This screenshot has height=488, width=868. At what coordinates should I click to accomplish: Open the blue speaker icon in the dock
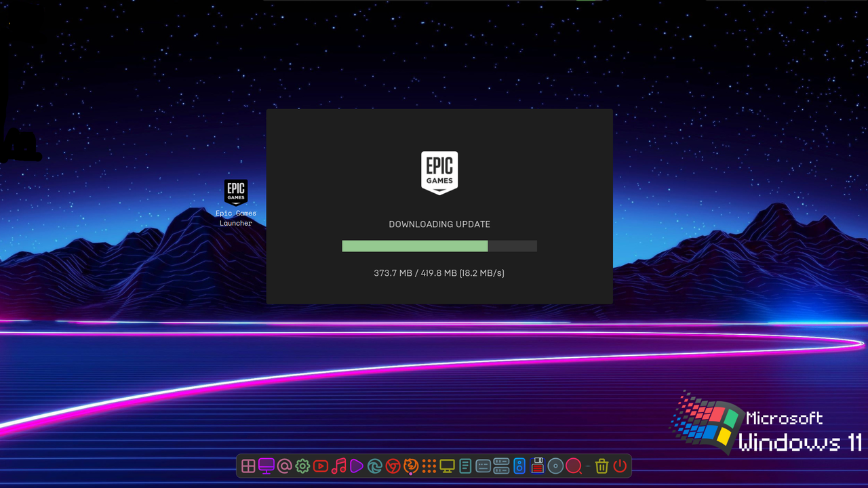[x=519, y=466]
